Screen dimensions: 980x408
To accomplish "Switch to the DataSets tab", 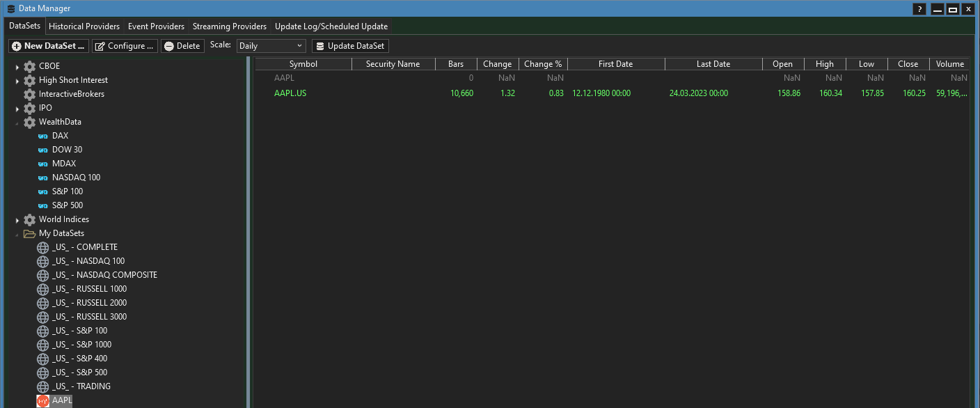I will (24, 26).
